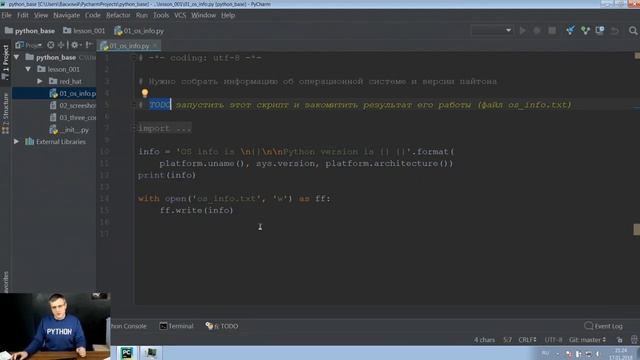Click the Hide Project panel icon
Screen dimensions: 640x360
89,45
